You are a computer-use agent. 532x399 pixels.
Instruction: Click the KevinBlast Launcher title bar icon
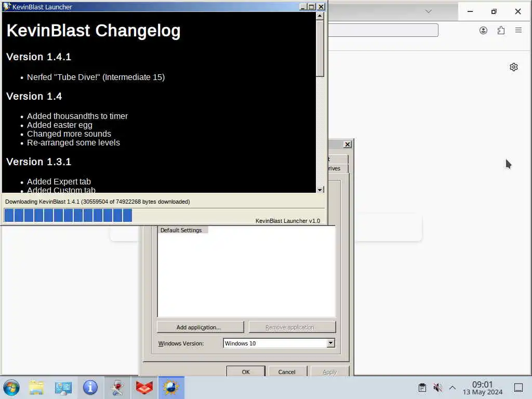coord(7,6)
